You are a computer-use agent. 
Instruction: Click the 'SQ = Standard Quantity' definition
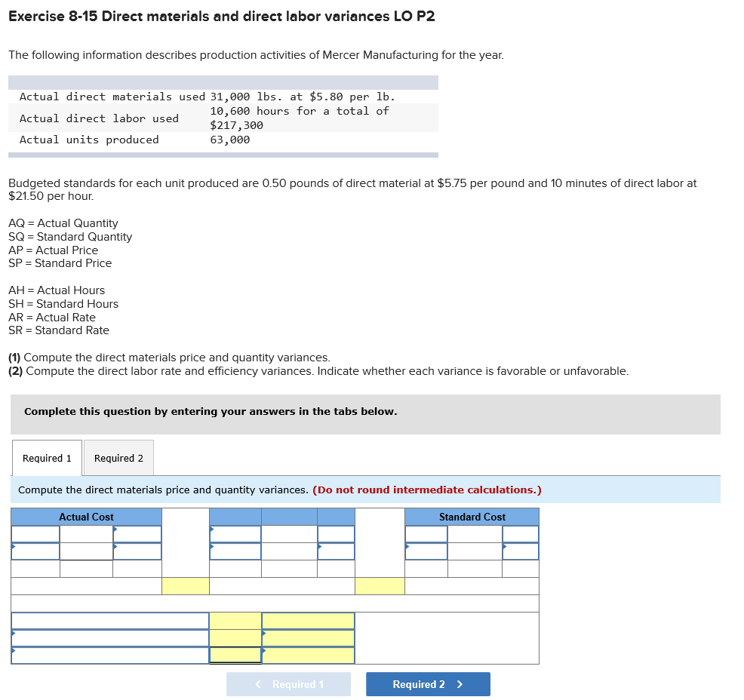point(70,237)
